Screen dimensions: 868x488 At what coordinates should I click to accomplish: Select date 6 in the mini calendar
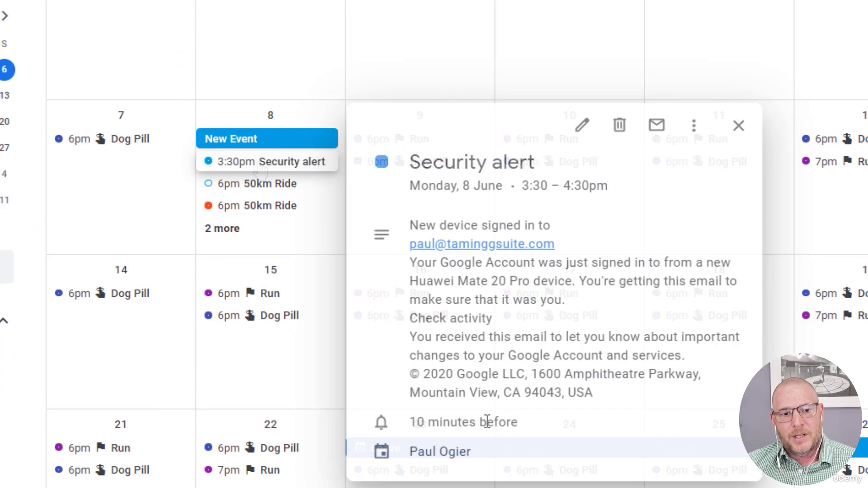coord(5,70)
